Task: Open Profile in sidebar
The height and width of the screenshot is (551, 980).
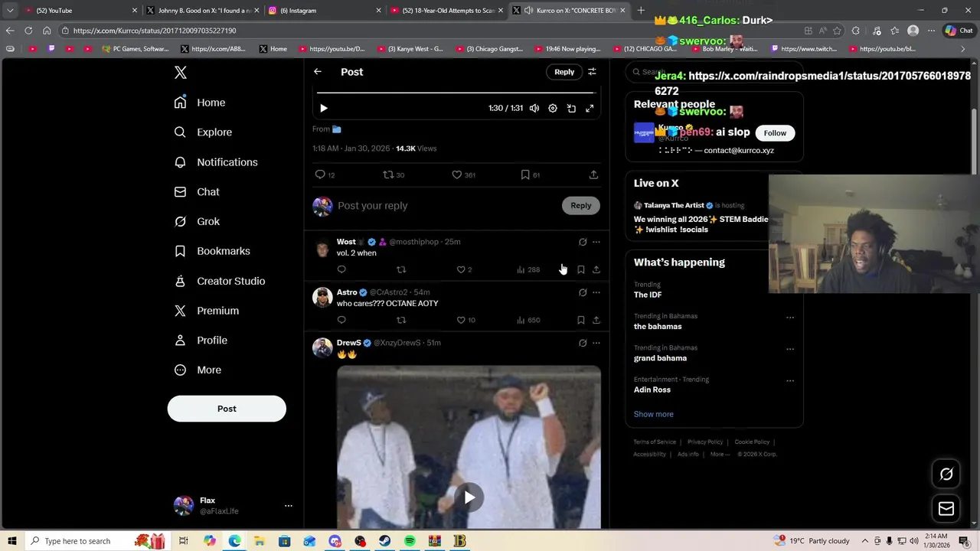Action: click(200, 341)
